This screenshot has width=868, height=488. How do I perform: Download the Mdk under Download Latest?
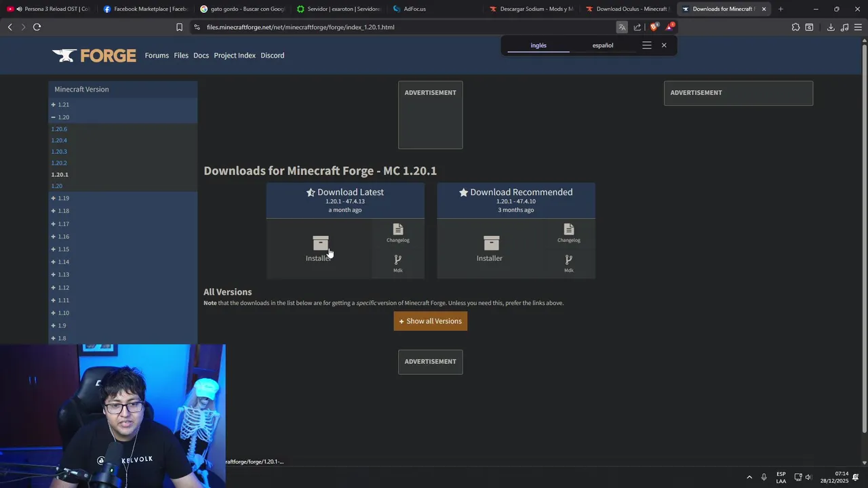398,264
